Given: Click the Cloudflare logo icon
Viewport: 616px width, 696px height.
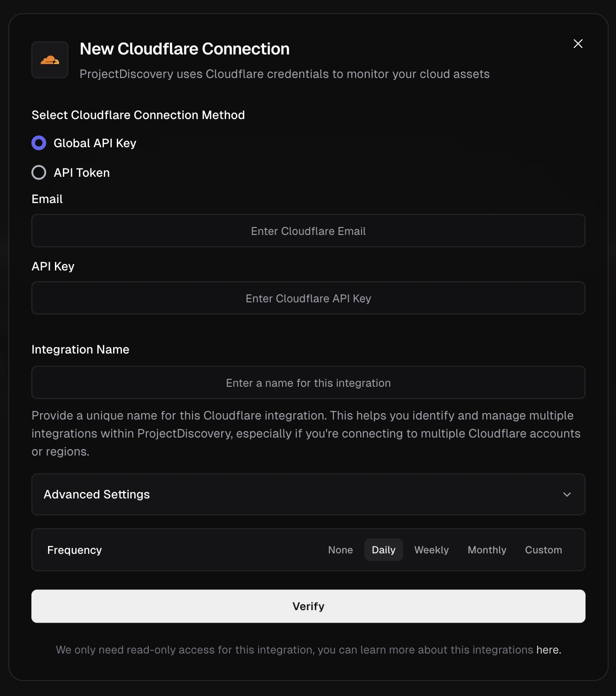Looking at the screenshot, I should (49, 60).
